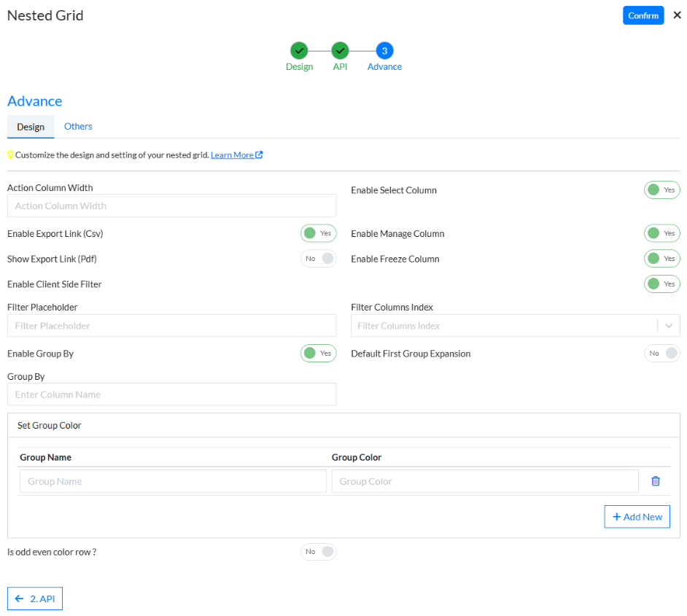
Task: Turn off Enable Select Column switch
Action: (x=661, y=190)
